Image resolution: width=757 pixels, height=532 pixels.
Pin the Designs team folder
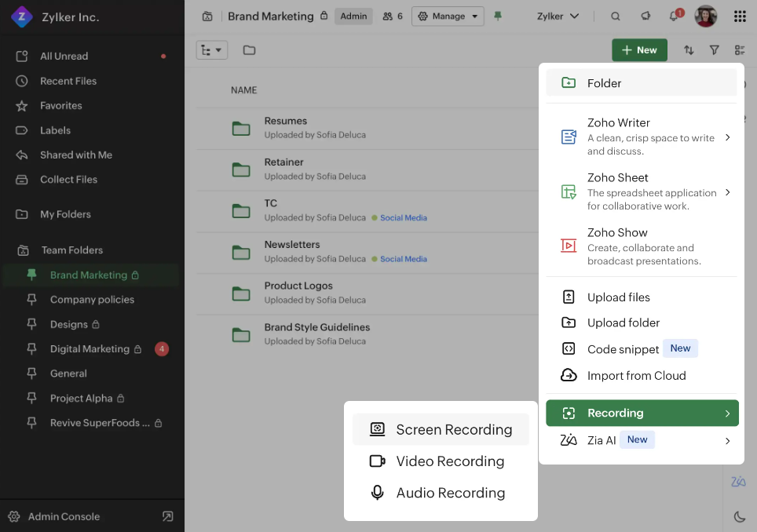coord(32,324)
